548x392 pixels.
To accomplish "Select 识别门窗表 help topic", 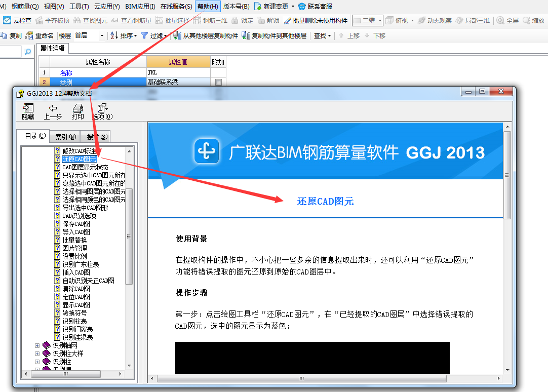I will 77,330.
